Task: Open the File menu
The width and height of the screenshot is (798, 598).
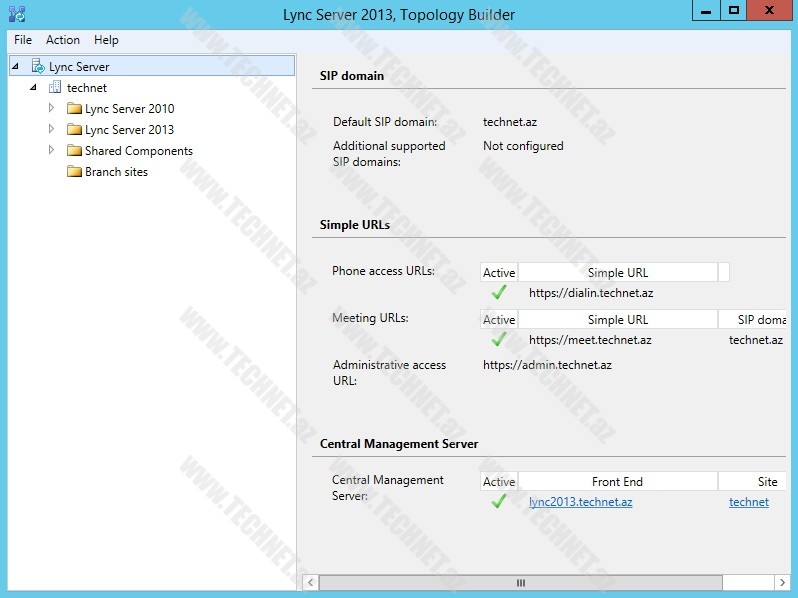Action: pyautogui.click(x=23, y=40)
